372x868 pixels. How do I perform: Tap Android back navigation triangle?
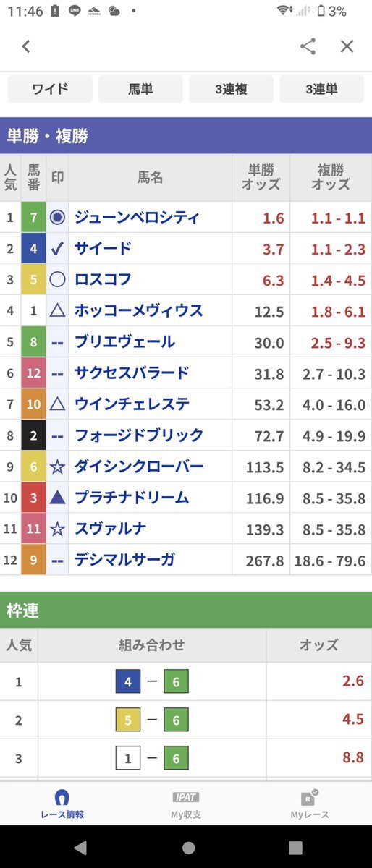coord(80,847)
